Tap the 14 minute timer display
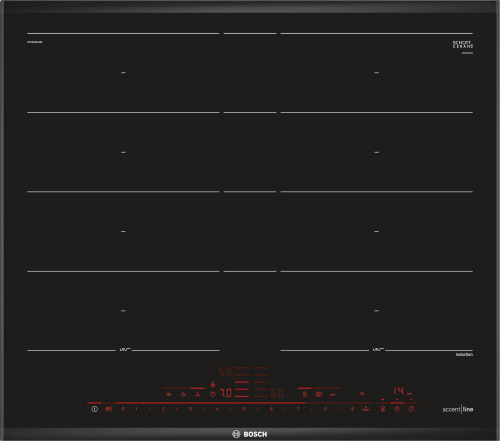Viewport: 500px width, 441px height. tap(399, 391)
